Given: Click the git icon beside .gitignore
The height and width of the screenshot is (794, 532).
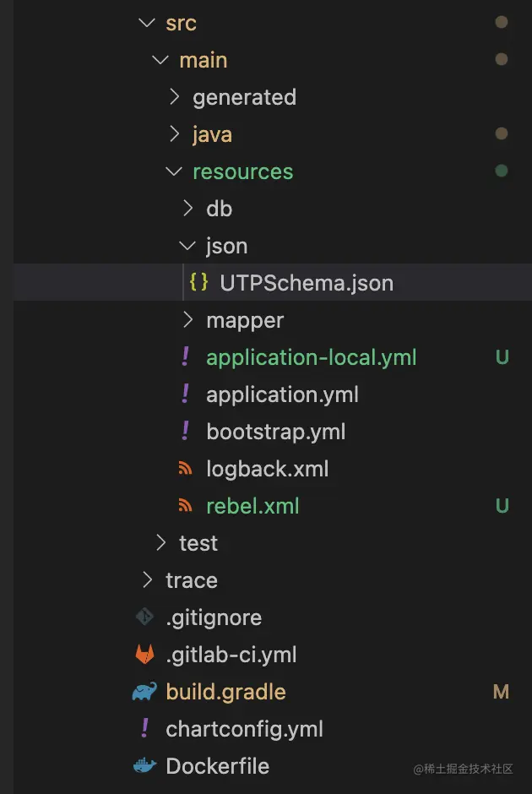Looking at the screenshot, I should (145, 617).
